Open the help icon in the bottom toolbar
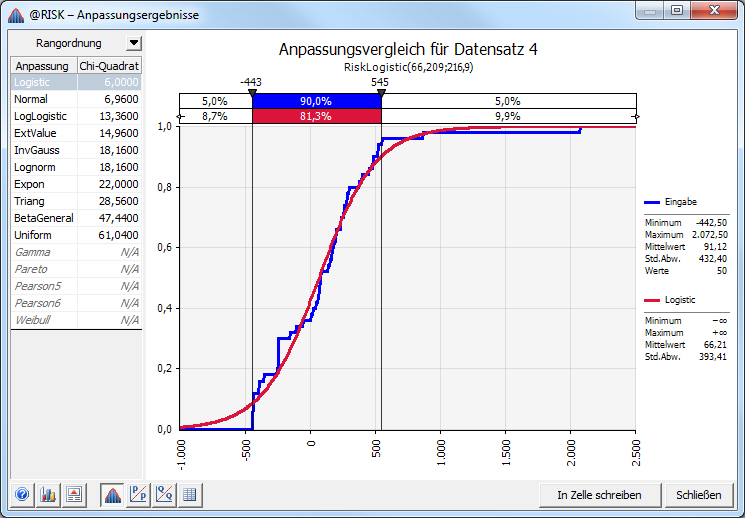Image resolution: width=745 pixels, height=518 pixels. [x=22, y=495]
